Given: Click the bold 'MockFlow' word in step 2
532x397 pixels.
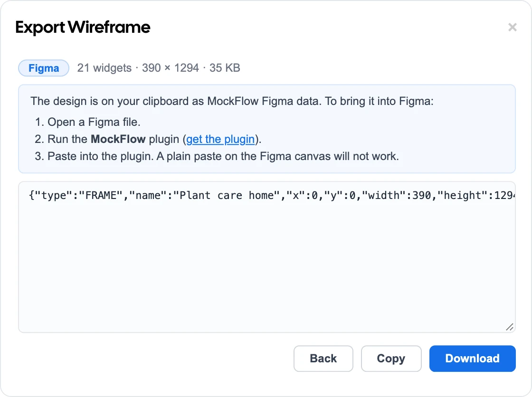Looking at the screenshot, I should coord(118,139).
